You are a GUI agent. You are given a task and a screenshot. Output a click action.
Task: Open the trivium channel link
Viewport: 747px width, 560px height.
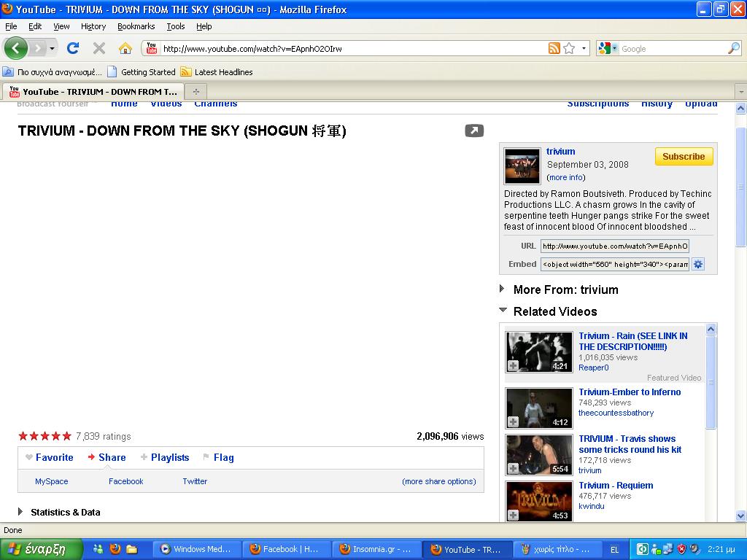point(561,152)
